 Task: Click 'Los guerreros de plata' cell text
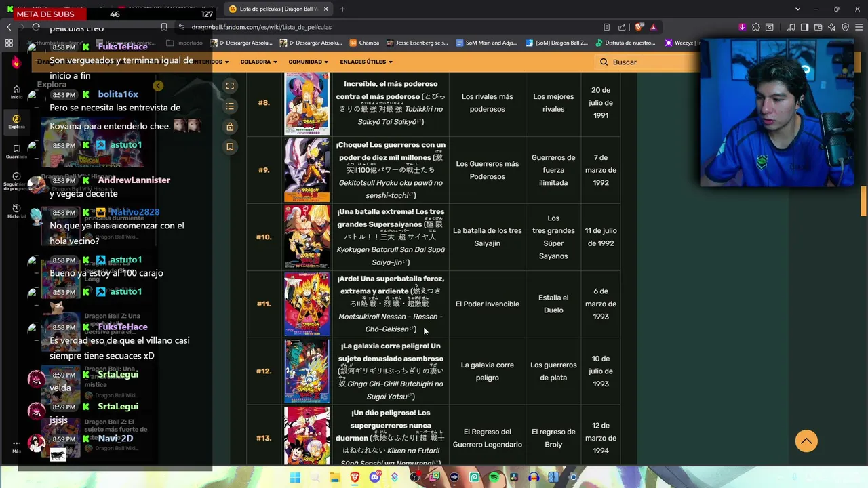[x=553, y=371]
